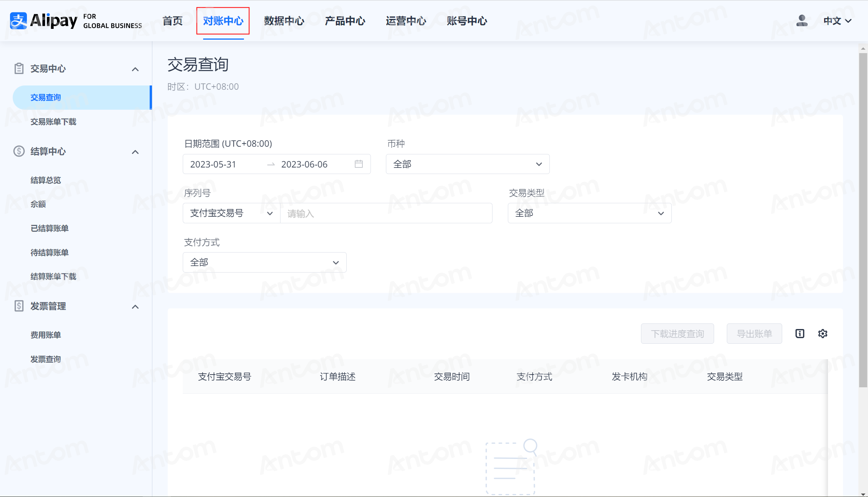Click the 支付宝交易号 column header

pos(224,377)
